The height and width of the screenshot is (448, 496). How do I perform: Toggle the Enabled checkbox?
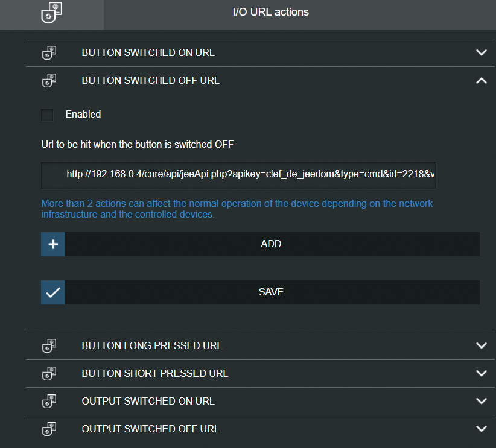[x=47, y=115]
